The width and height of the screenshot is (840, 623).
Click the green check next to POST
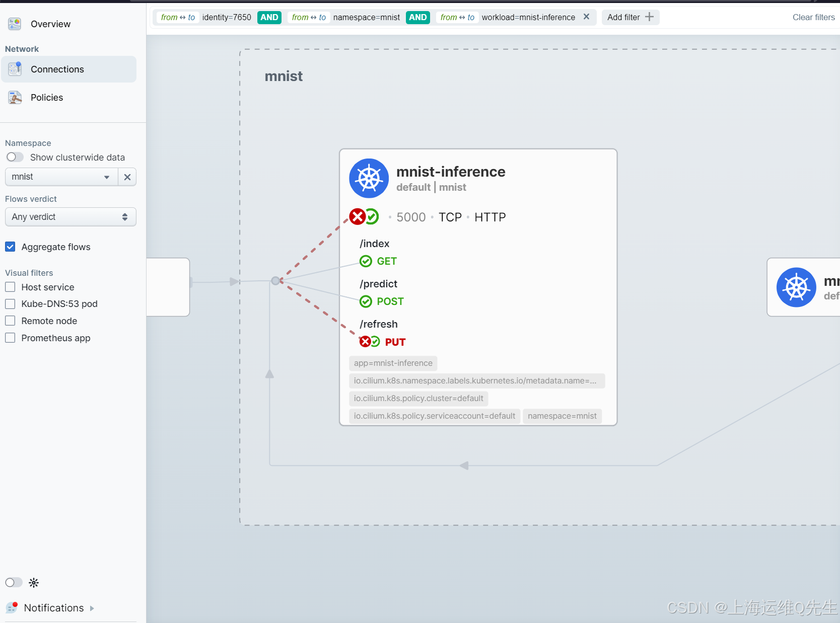coord(366,301)
